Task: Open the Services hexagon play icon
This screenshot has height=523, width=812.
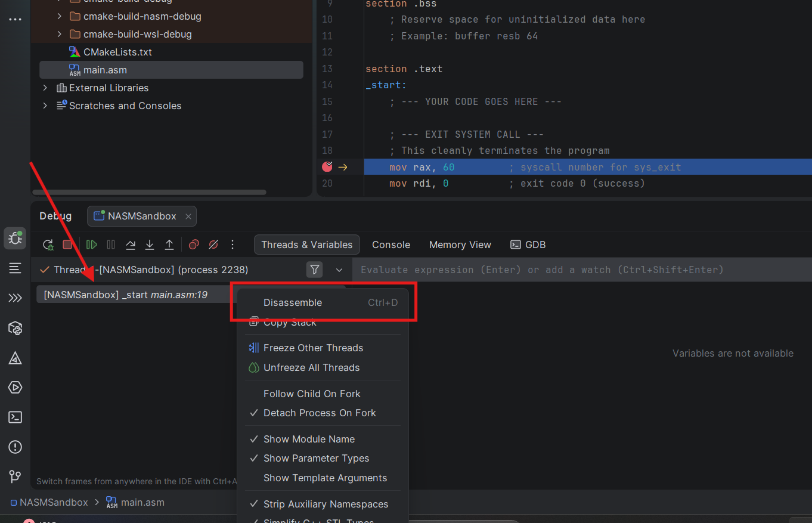Action: [15, 388]
